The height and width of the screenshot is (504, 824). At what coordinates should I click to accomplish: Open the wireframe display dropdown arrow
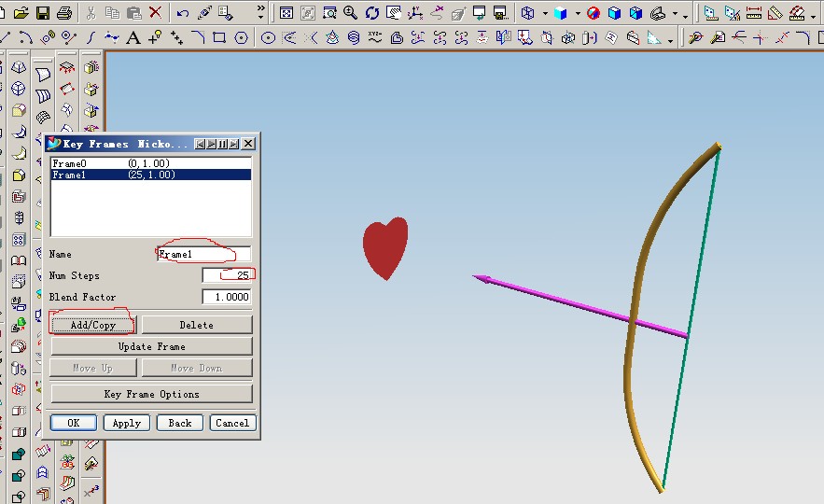pyautogui.click(x=544, y=14)
